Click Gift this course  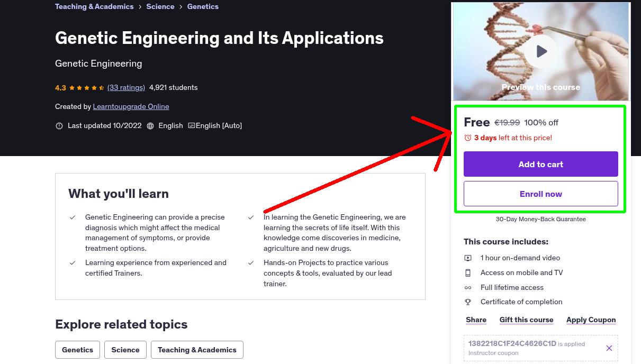coord(526,320)
